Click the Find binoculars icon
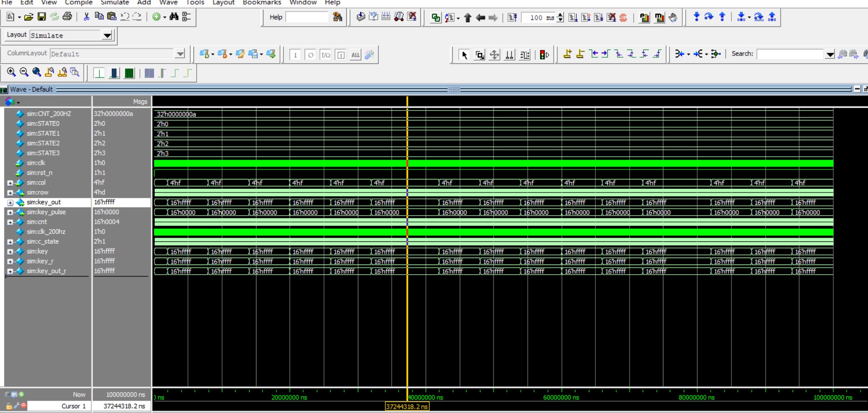This screenshot has height=413, width=868. (174, 17)
